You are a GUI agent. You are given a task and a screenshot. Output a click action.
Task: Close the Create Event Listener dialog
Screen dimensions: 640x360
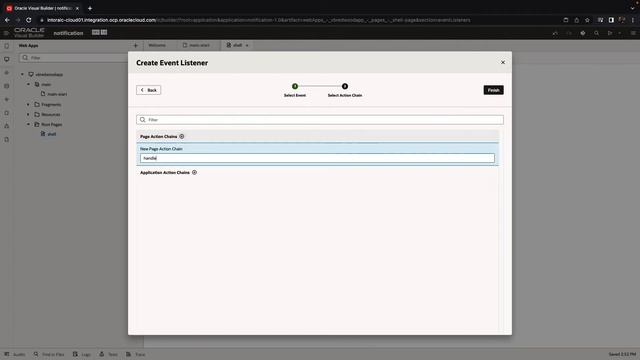503,62
